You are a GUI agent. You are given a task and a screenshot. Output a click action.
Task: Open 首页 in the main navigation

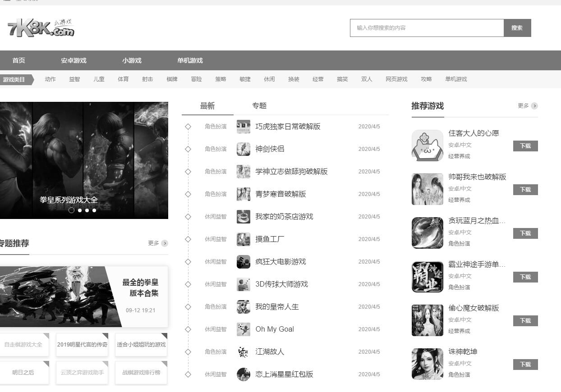point(18,60)
